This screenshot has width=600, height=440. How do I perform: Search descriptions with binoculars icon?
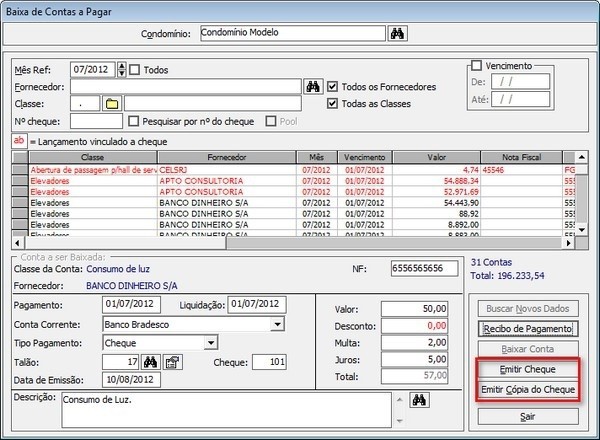pyautogui.click(x=419, y=400)
